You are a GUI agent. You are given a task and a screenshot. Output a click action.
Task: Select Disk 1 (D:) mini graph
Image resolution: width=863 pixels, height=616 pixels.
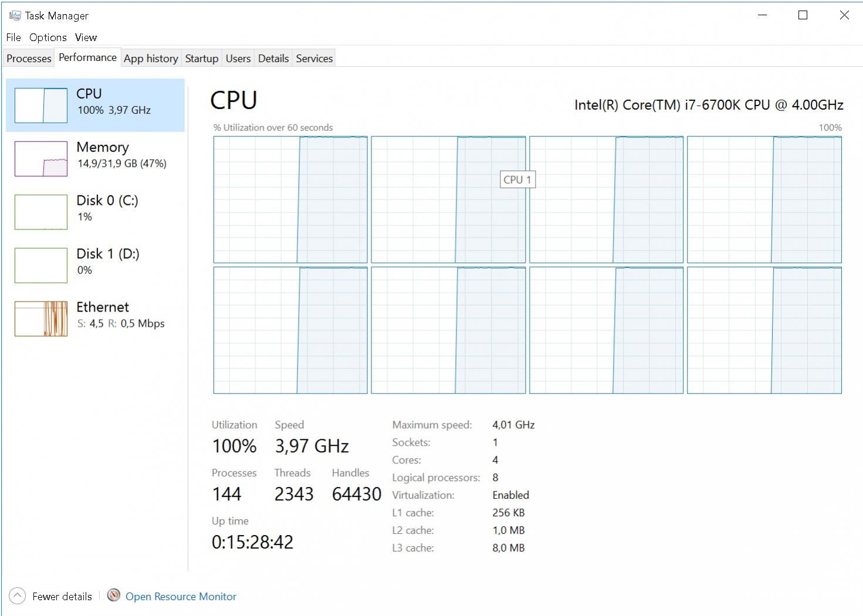click(x=41, y=265)
